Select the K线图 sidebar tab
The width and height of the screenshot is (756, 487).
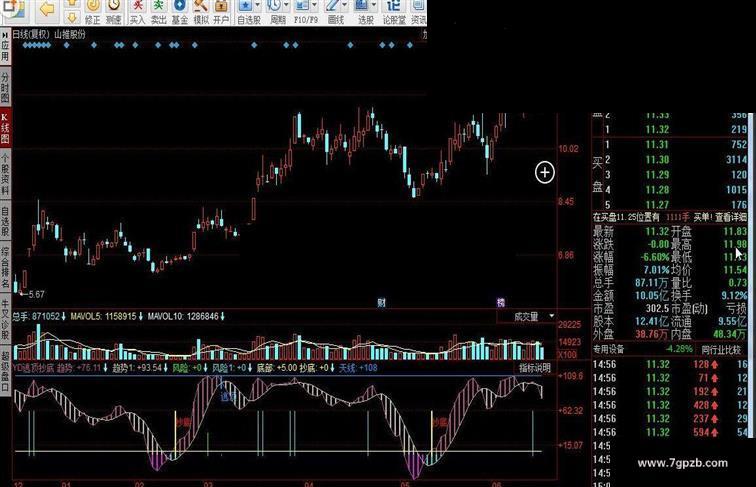point(5,128)
